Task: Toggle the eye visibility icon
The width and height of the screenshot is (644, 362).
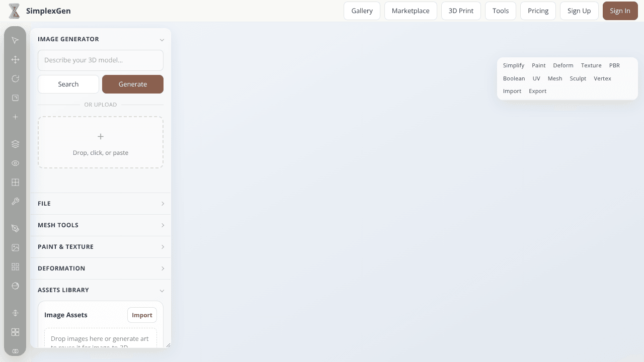Action: [x=15, y=163]
